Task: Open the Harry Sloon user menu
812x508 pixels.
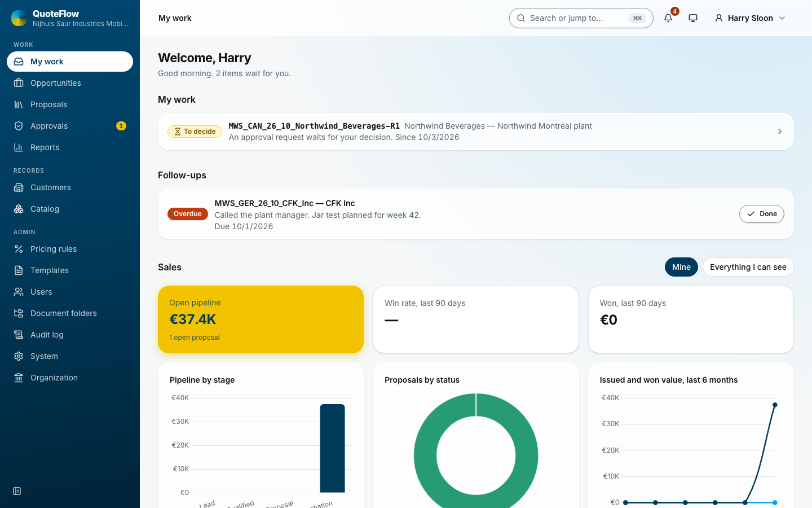Action: tap(750, 18)
